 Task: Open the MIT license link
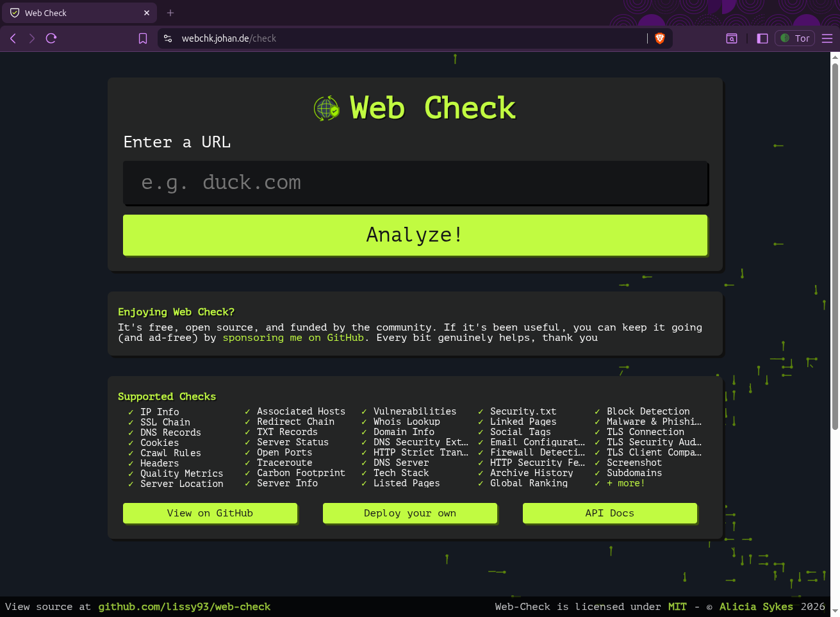tap(677, 607)
